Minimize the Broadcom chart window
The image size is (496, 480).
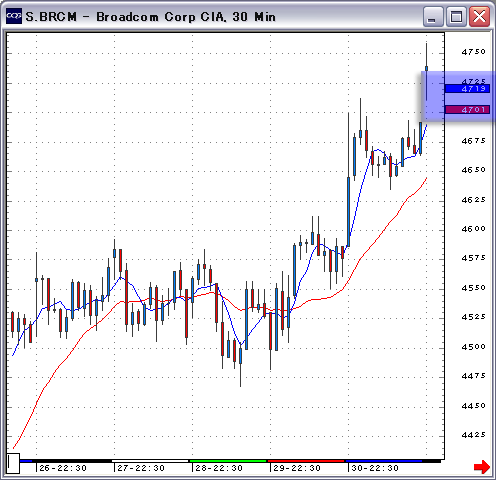(433, 16)
